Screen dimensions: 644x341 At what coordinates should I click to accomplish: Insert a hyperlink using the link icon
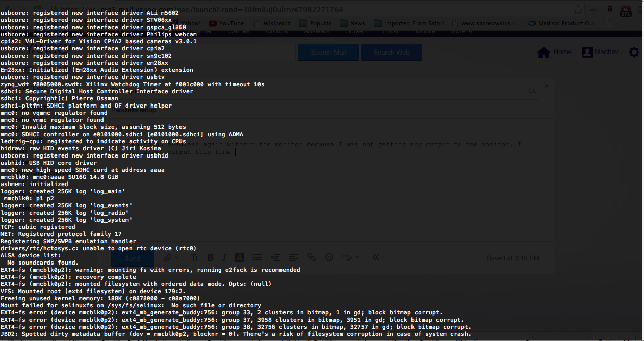click(312, 257)
